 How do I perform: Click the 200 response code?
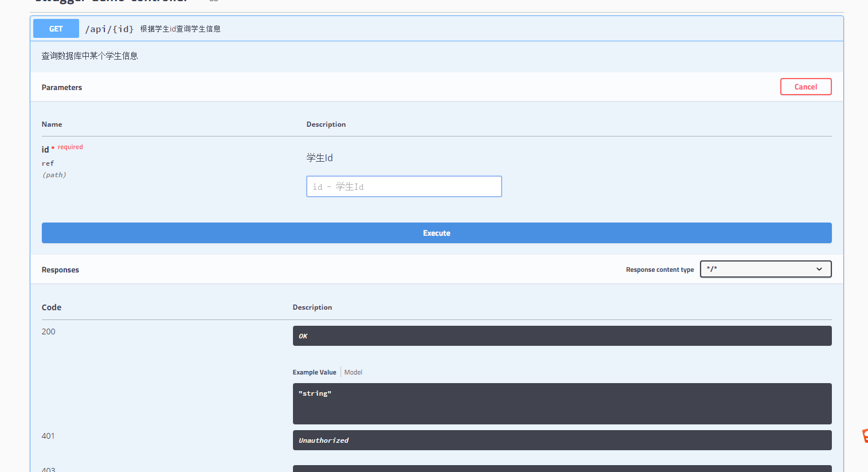pos(48,331)
